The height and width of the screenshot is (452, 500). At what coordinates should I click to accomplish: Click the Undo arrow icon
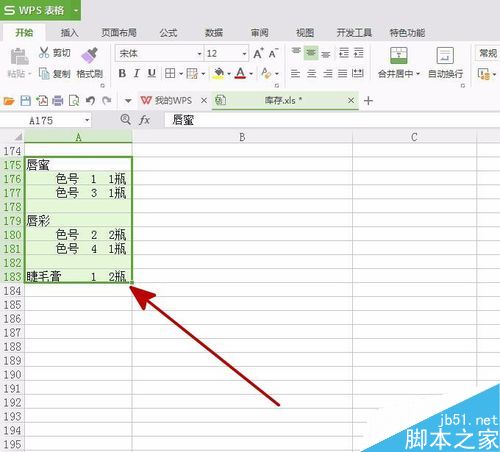point(90,100)
